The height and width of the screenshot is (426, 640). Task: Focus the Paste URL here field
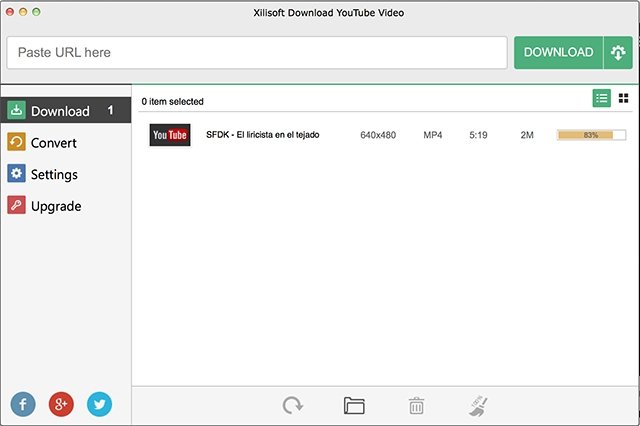point(257,53)
